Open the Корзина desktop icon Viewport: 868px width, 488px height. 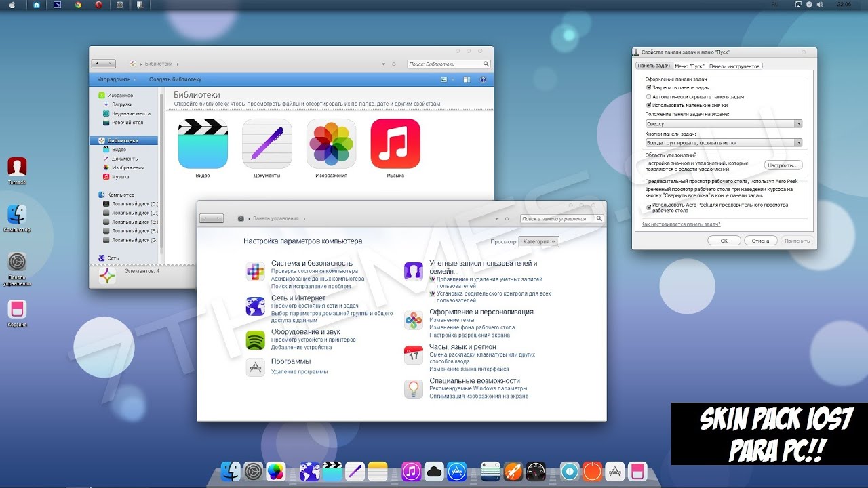pos(17,309)
